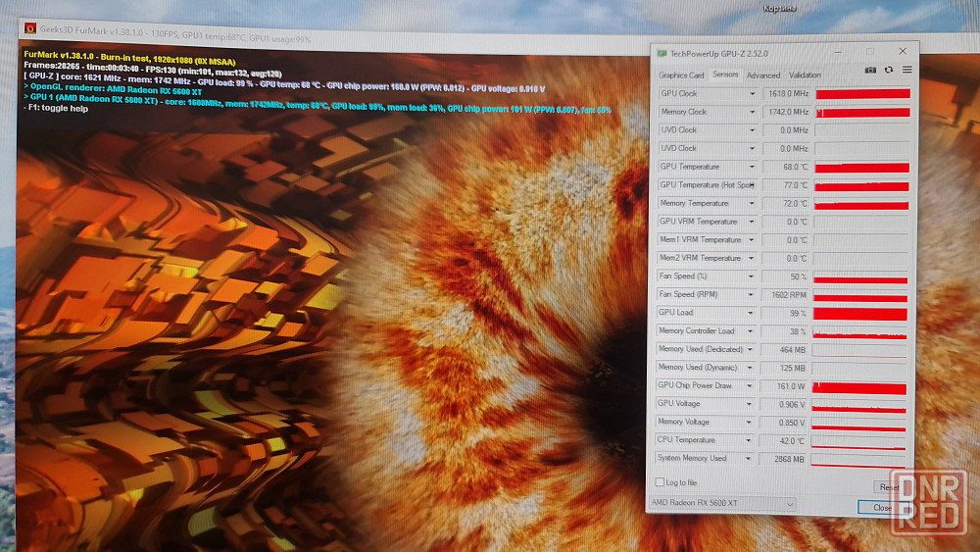Click the GPU Temperature history graph

pyautogui.click(x=861, y=167)
